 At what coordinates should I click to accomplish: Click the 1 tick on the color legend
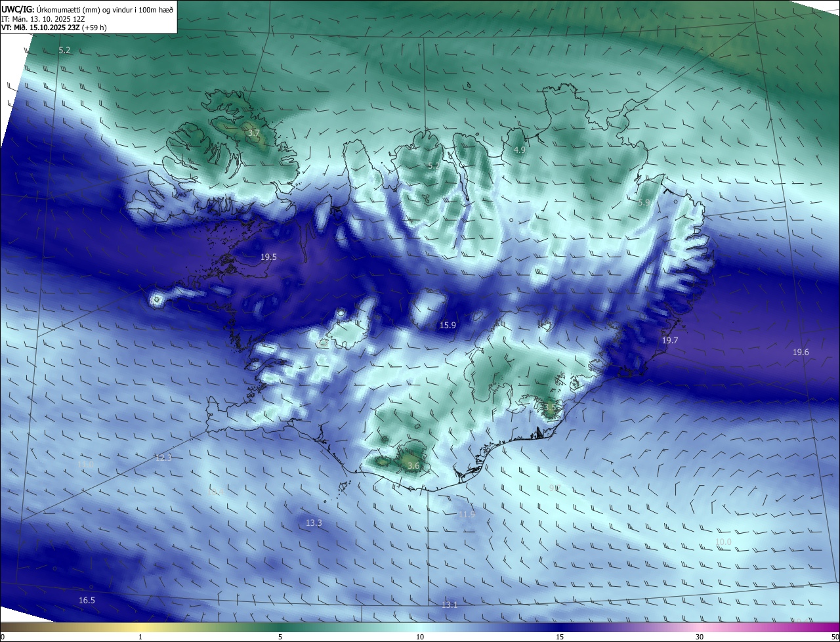(140, 637)
